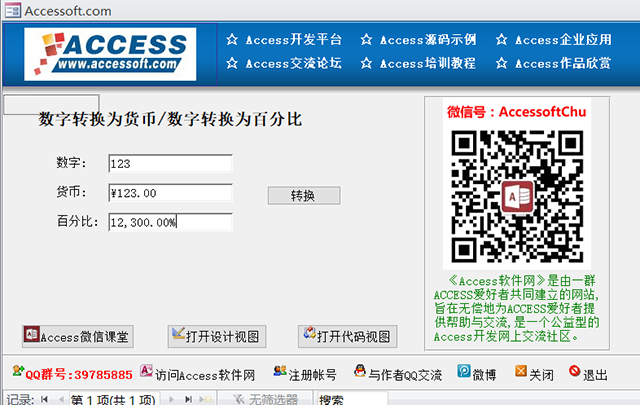Click the 转换 convert button
The image size is (640, 405).
304,196
